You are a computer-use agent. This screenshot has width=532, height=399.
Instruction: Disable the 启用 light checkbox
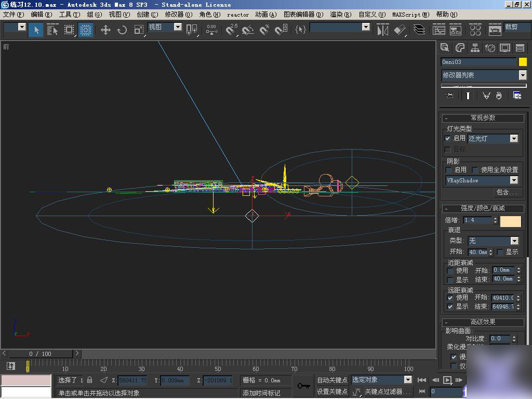447,138
